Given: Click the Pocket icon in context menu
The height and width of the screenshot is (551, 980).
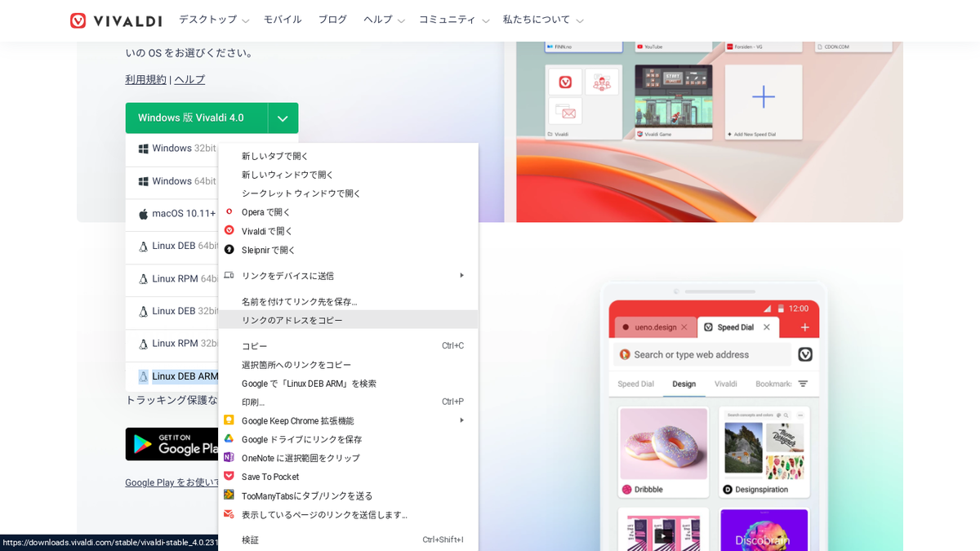Looking at the screenshot, I should tap(229, 476).
